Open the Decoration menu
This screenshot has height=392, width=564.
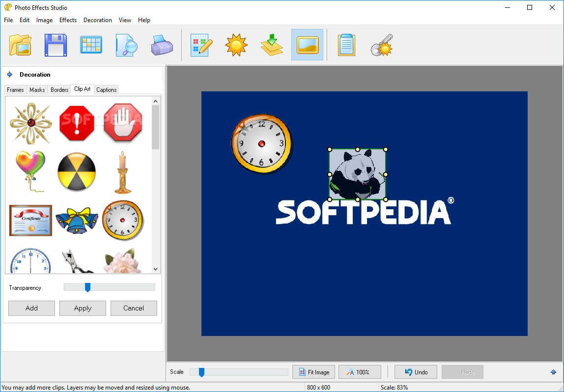(x=97, y=20)
